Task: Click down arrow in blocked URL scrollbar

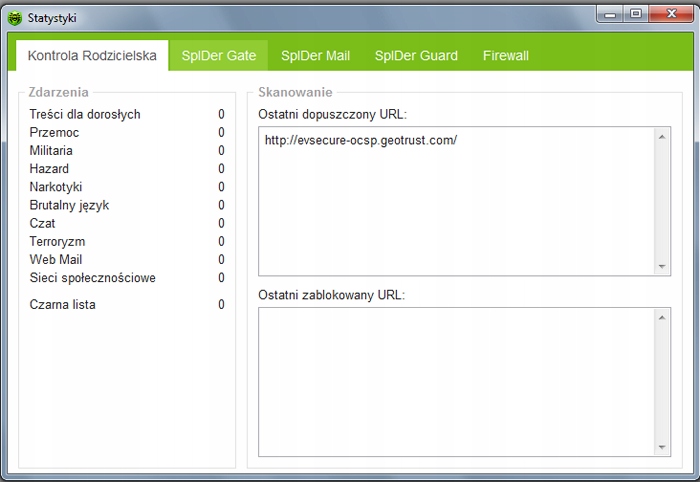Action: (x=662, y=447)
